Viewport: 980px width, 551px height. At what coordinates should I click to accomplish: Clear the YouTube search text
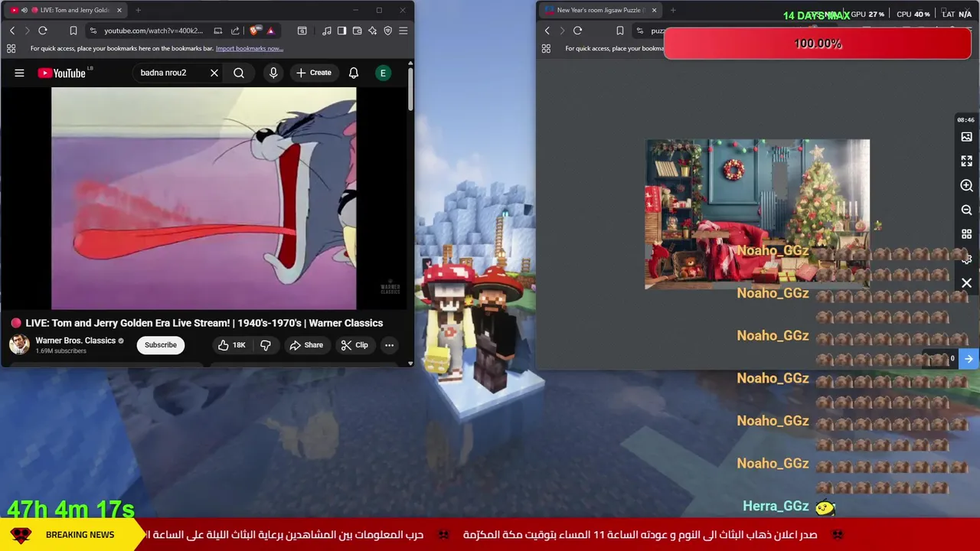(x=214, y=73)
